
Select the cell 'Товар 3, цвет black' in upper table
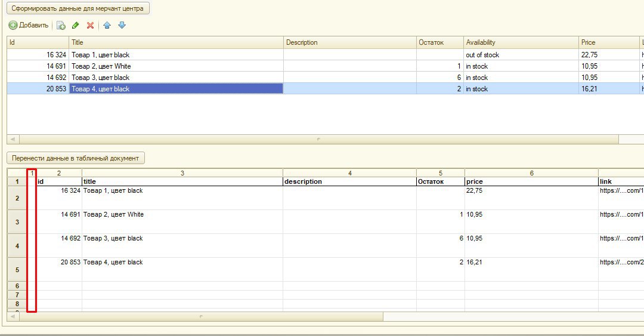tap(176, 78)
